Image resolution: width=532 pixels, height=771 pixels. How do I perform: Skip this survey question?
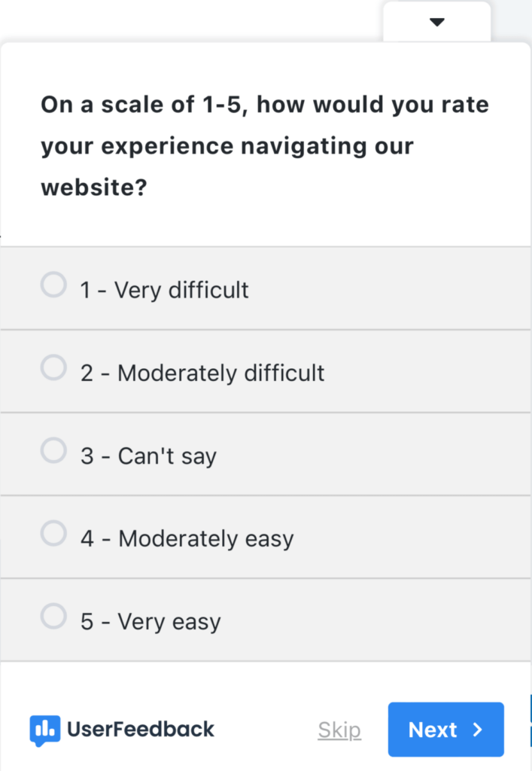pos(339,729)
